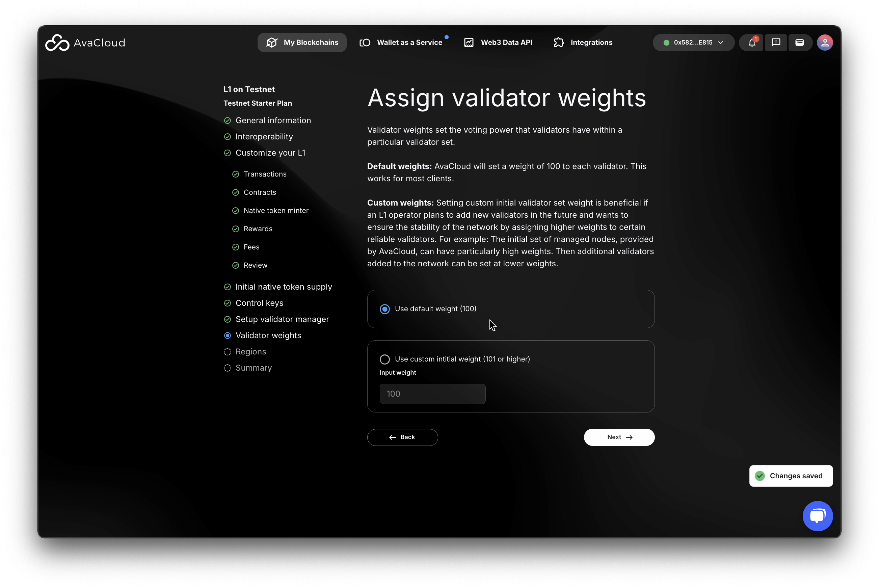Open the user profile avatar
The image size is (879, 588).
coord(825,43)
